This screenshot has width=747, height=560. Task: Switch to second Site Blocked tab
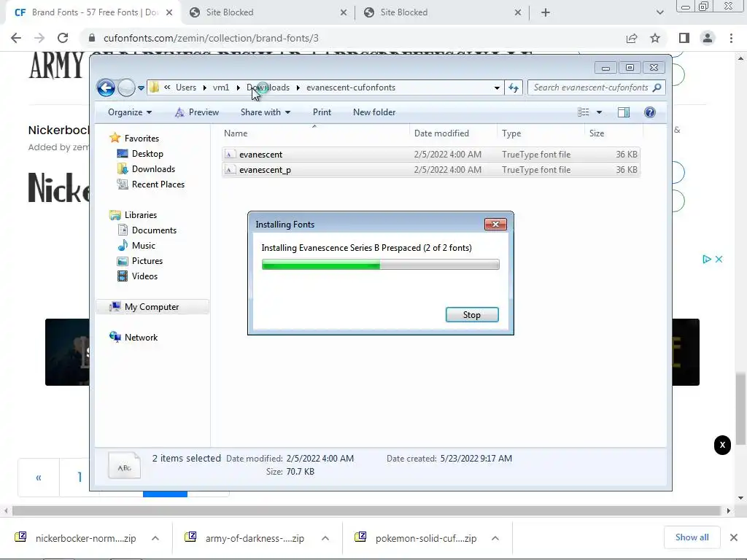click(442, 12)
